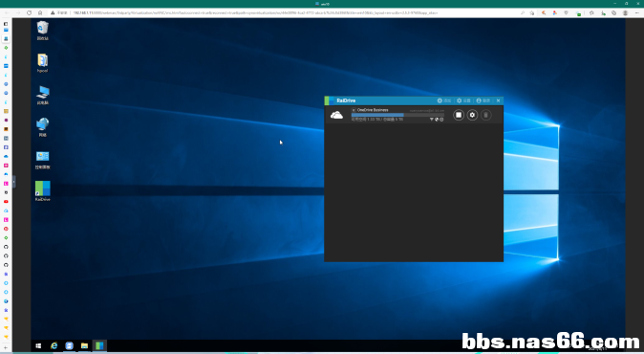Click the trash icon for OneDrive Business
This screenshot has width=644, height=354.
(486, 115)
